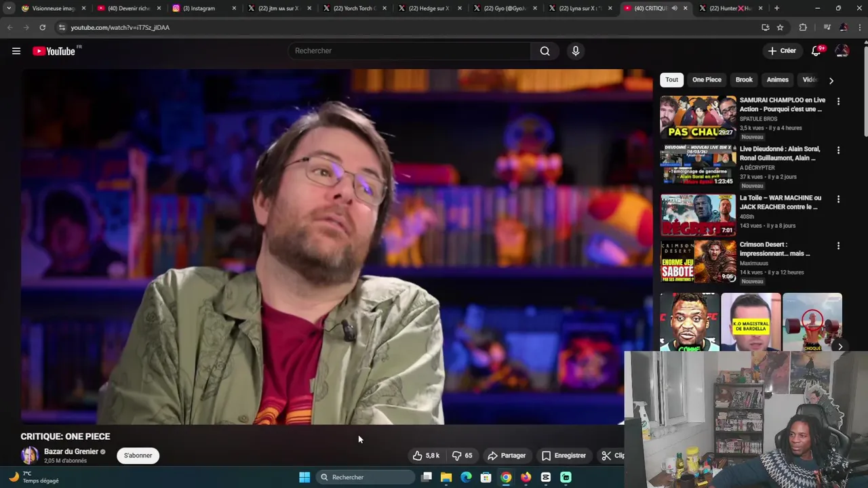868x488 pixels.
Task: Open the Crimson Desert video thumbnail
Action: click(x=698, y=262)
